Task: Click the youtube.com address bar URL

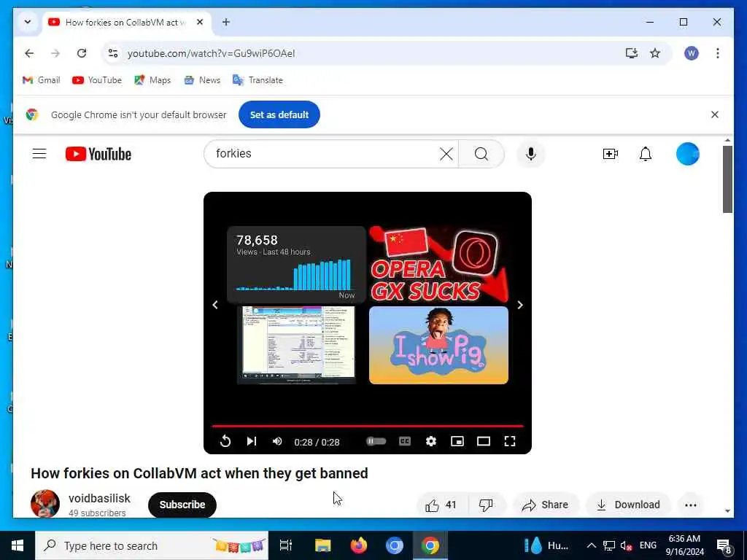Action: point(211,53)
